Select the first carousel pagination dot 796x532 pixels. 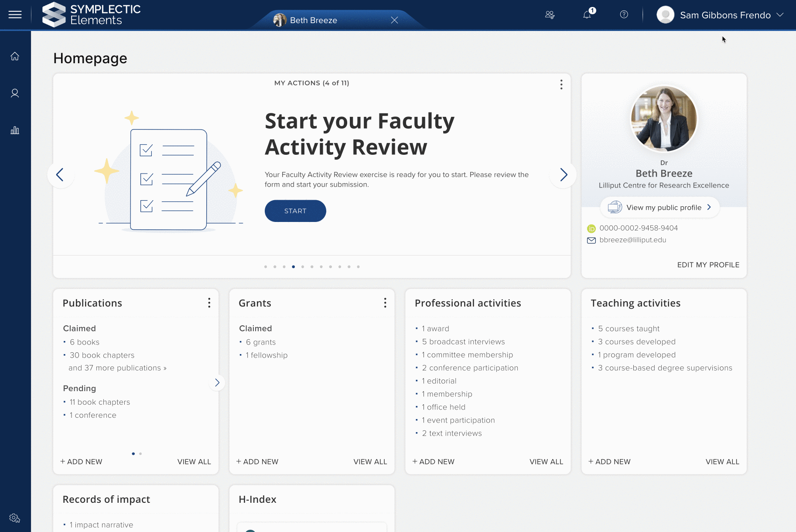pyautogui.click(x=266, y=267)
